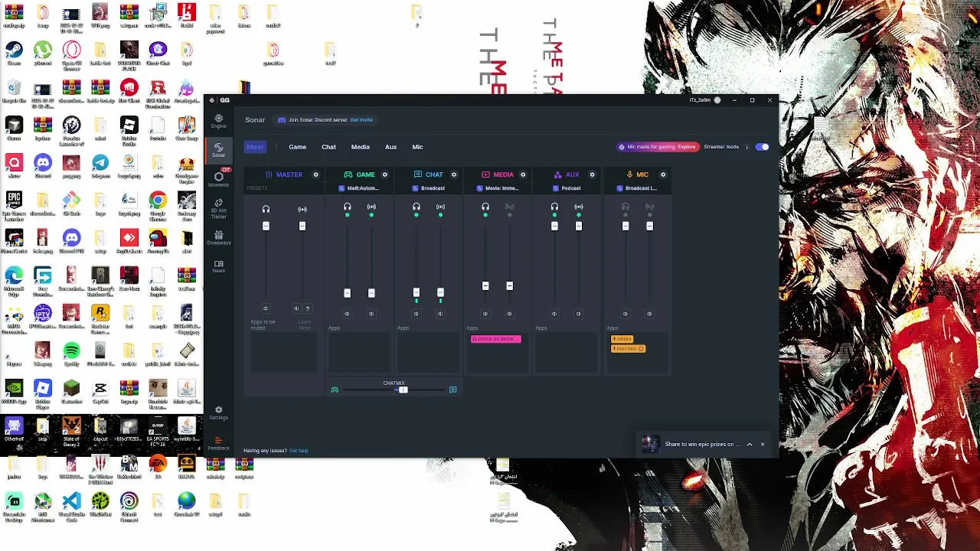980x551 pixels.
Task: Mute the MASTER headphone output
Action: coord(266,308)
